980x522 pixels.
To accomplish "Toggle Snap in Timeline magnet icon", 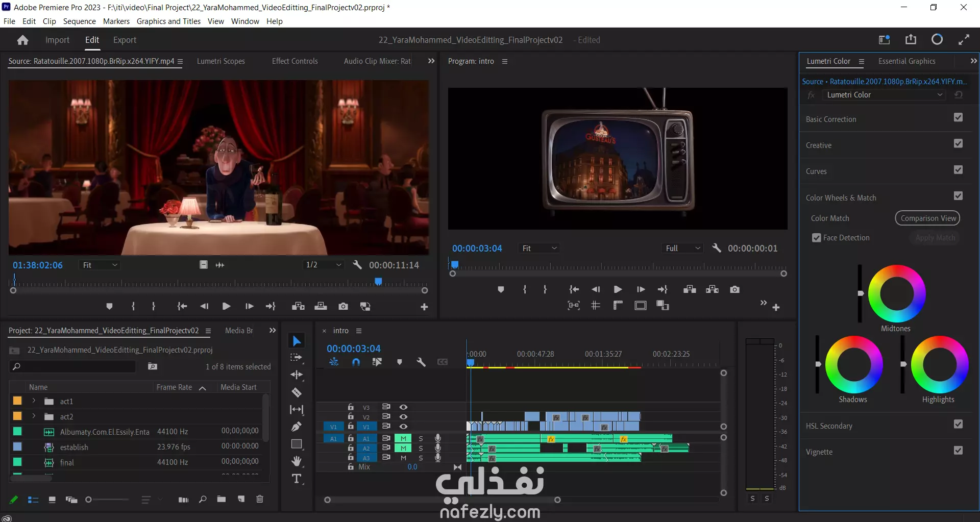I will [356, 362].
